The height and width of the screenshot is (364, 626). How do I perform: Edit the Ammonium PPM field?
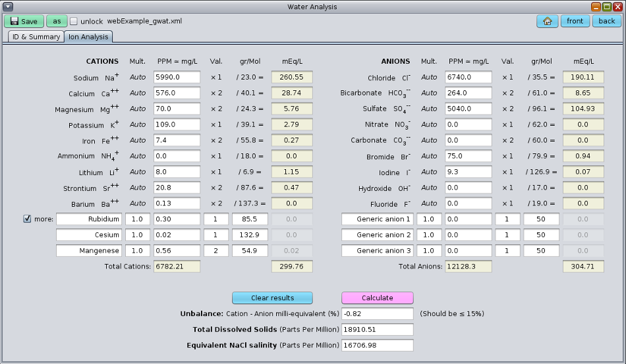(x=177, y=156)
